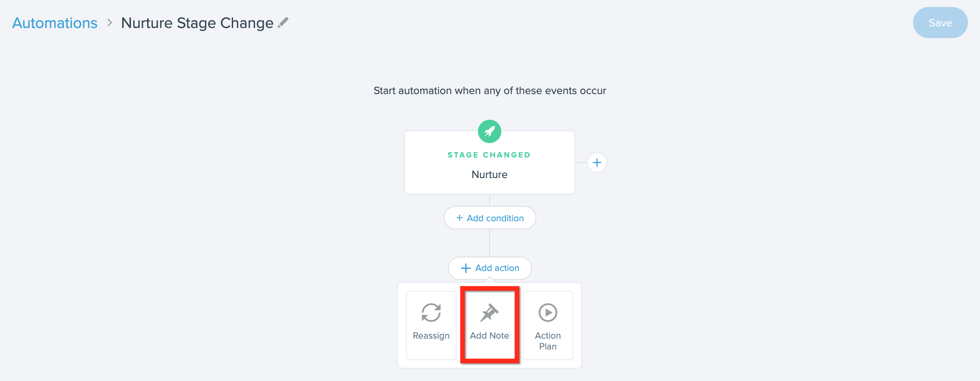Click the plus sign in Add action

click(465, 268)
